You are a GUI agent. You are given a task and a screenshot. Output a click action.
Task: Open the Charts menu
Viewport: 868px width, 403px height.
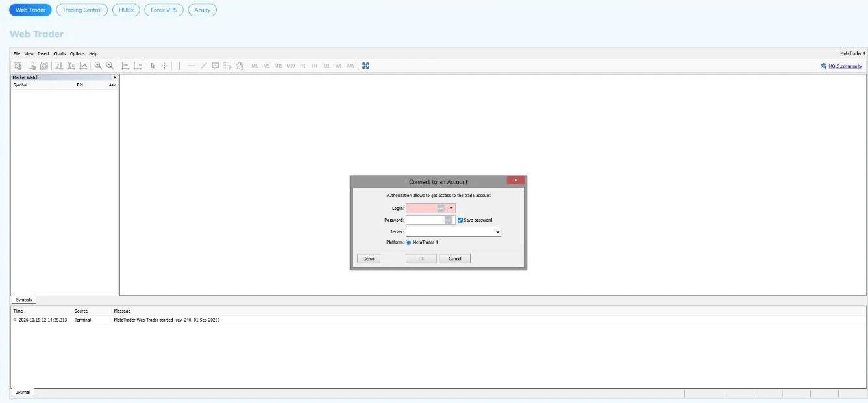click(60, 53)
